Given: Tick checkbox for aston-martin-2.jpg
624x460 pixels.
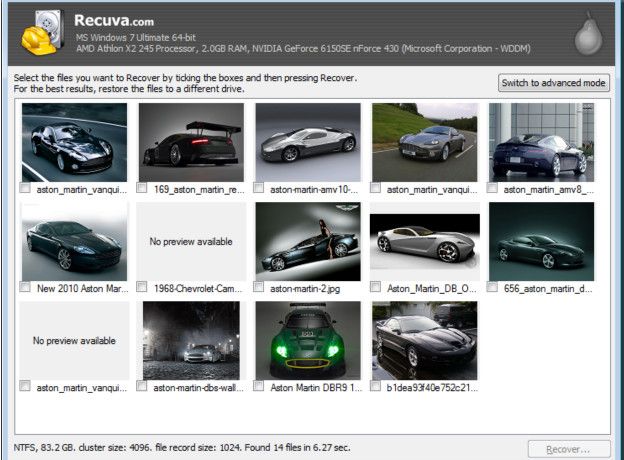Looking at the screenshot, I should [259, 287].
